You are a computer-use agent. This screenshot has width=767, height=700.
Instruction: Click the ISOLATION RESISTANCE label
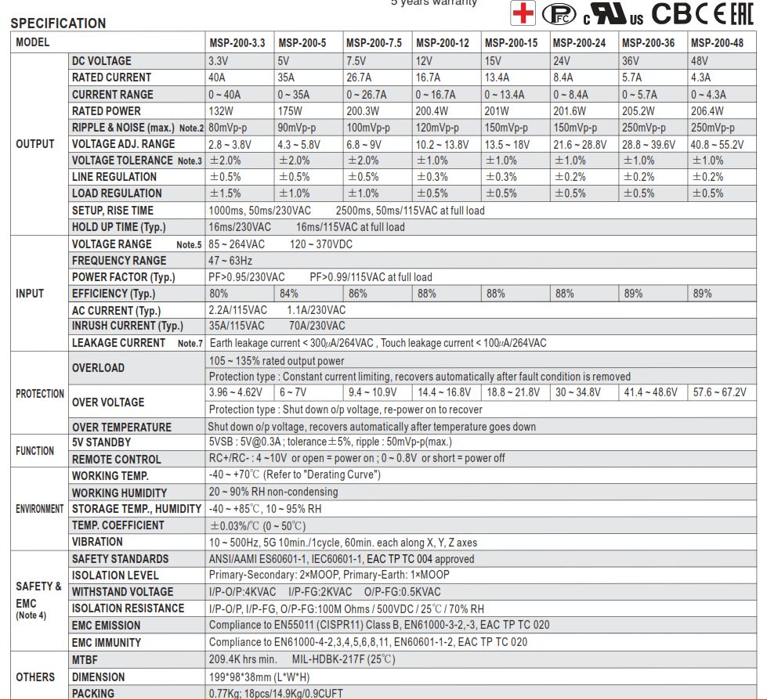pyautogui.click(x=128, y=608)
